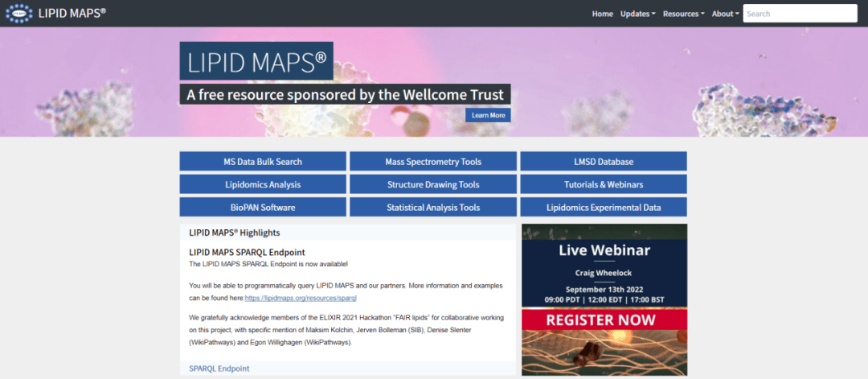The image size is (868, 379).
Task: Click REGISTER NOW on webinar banner
Action: click(x=600, y=319)
